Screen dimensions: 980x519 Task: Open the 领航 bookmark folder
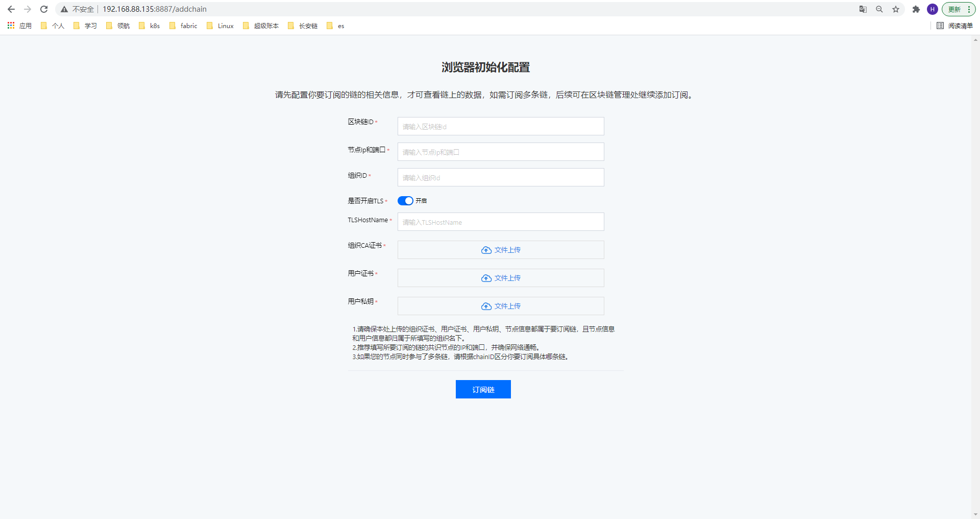pyautogui.click(x=118, y=26)
